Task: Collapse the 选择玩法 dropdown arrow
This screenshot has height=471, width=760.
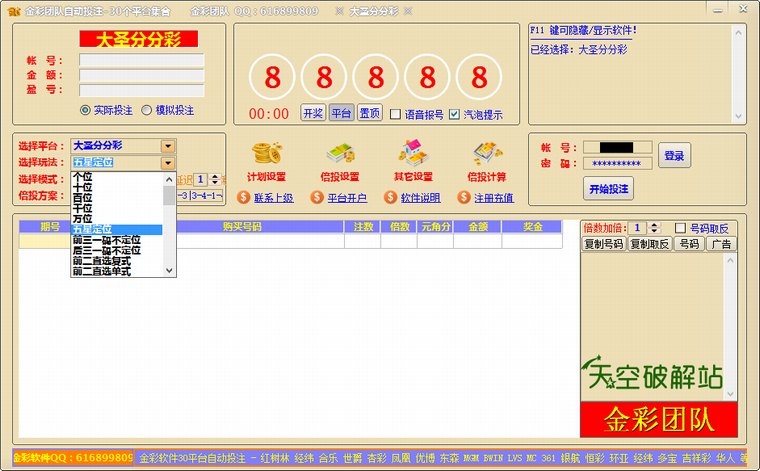Action: (x=168, y=163)
